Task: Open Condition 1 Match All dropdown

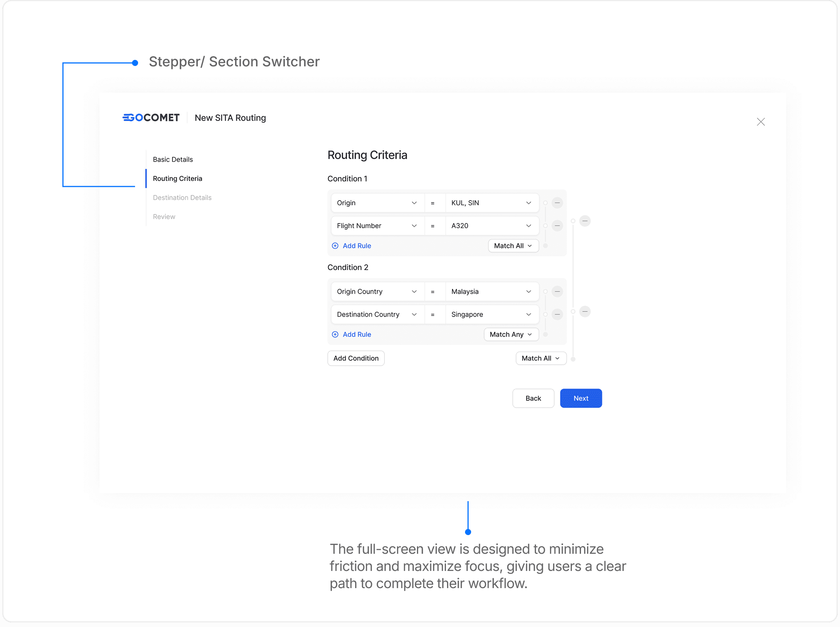Action: point(513,246)
